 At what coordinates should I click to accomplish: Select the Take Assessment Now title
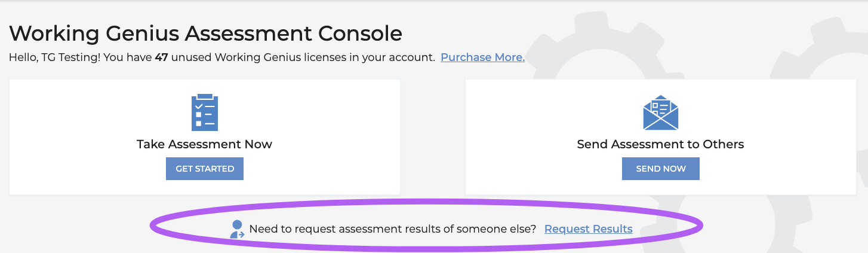(204, 144)
